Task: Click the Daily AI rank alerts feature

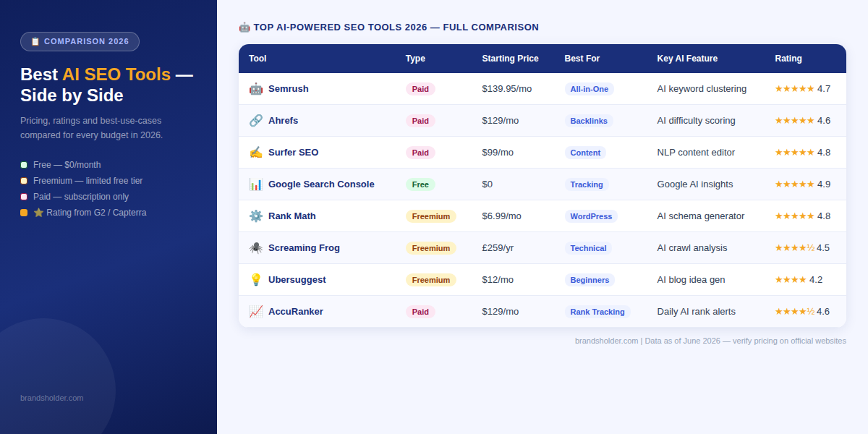Action: click(x=697, y=312)
